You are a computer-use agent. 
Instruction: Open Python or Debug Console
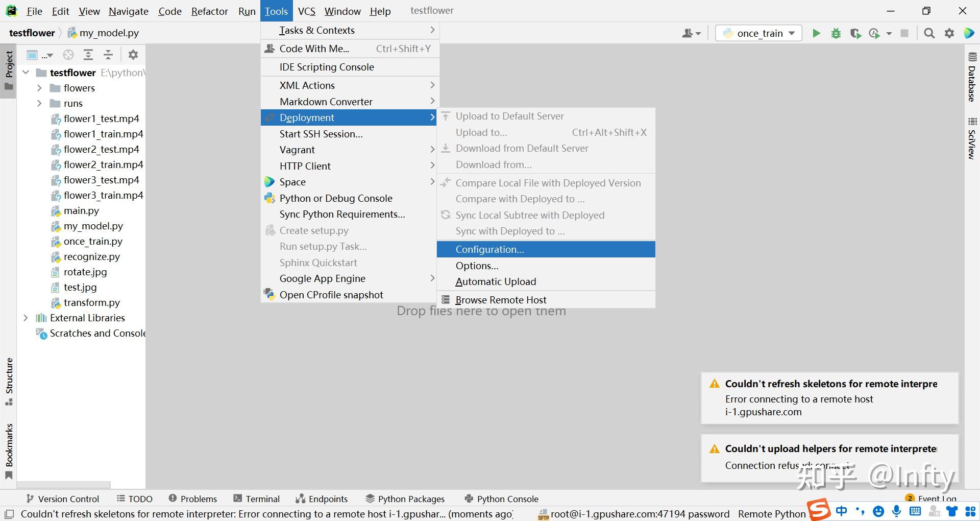350,198
